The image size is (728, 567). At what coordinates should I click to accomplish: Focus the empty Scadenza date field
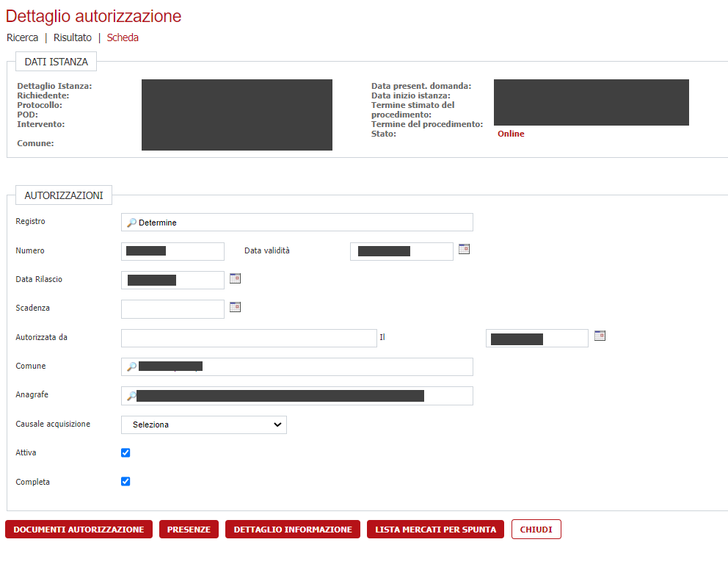click(172, 309)
